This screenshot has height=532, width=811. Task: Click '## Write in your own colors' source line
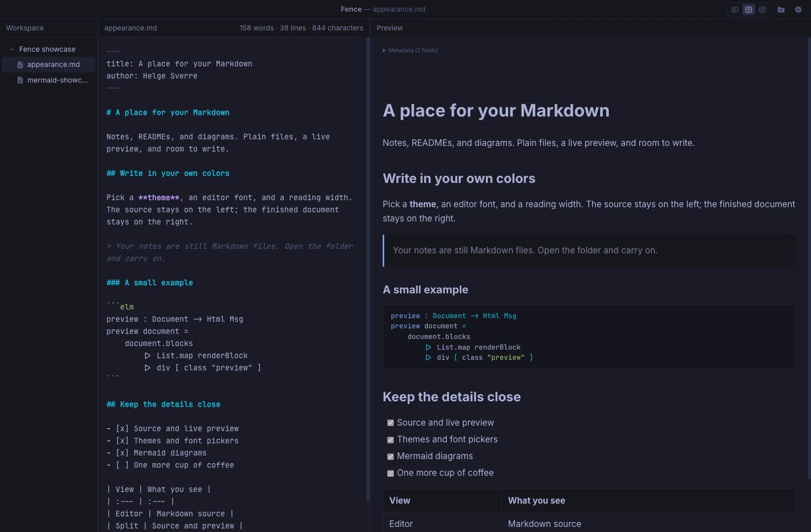(168, 173)
